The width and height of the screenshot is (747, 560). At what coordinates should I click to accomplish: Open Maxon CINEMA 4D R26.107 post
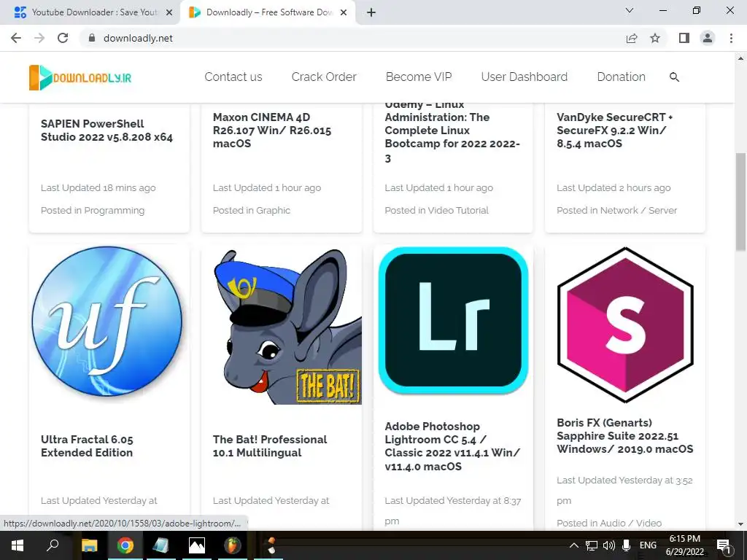(x=272, y=131)
